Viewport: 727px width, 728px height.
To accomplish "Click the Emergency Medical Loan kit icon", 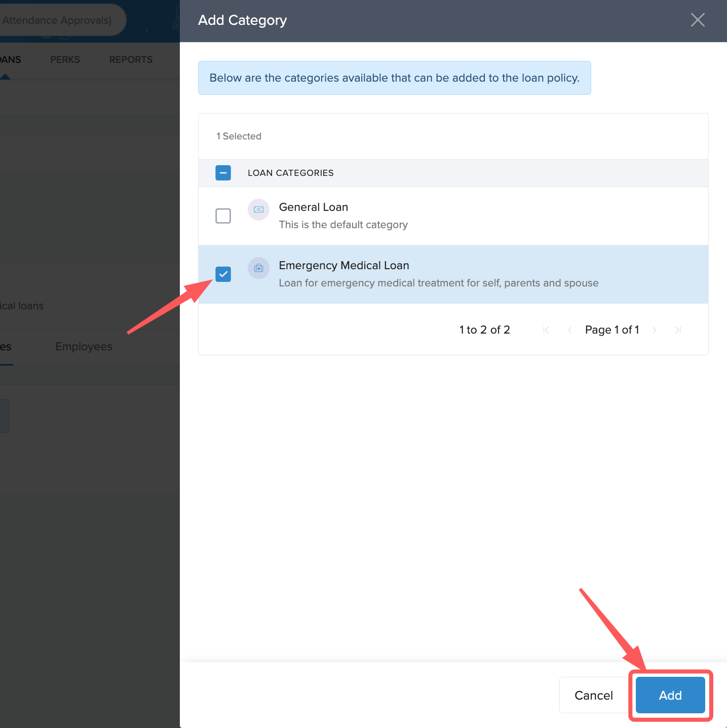I will pyautogui.click(x=258, y=268).
